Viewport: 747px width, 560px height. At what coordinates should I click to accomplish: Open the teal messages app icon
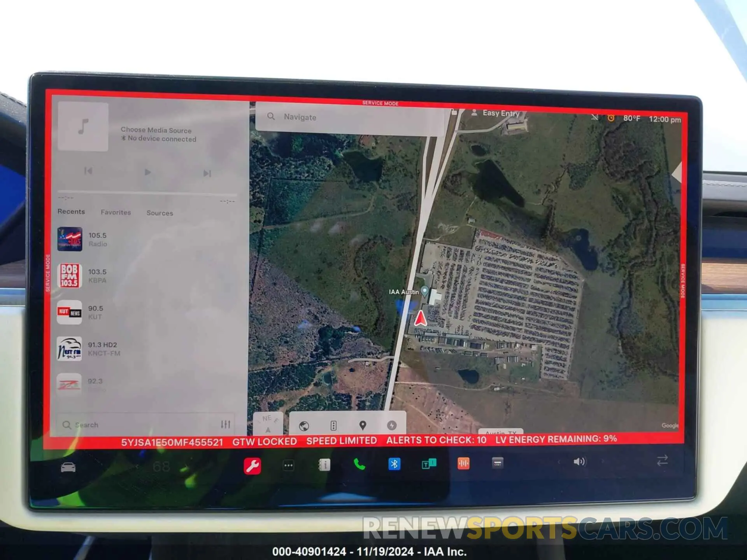point(429,464)
